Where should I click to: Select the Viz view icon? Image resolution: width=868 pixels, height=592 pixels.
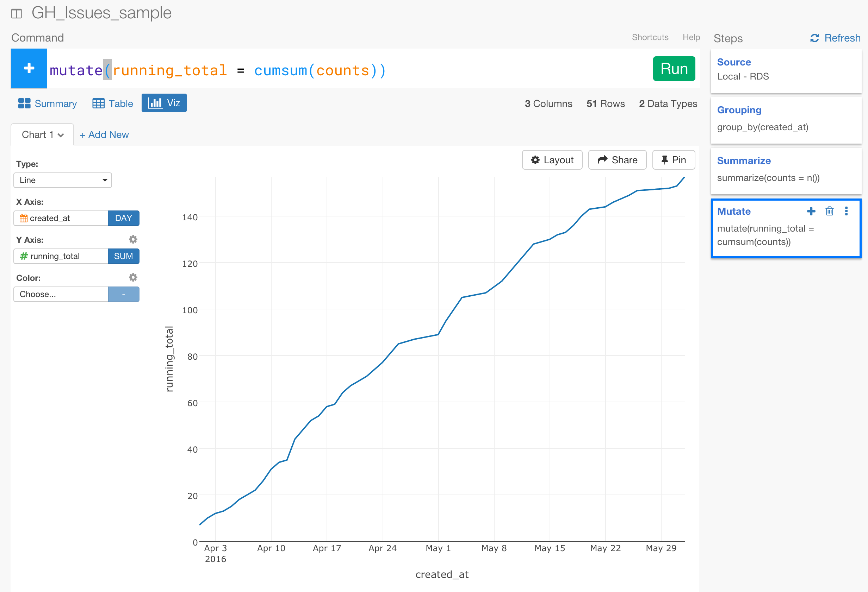[x=163, y=103]
